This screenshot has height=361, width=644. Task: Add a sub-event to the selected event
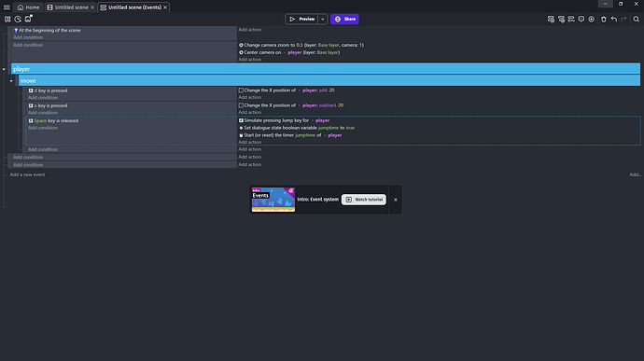(561, 19)
